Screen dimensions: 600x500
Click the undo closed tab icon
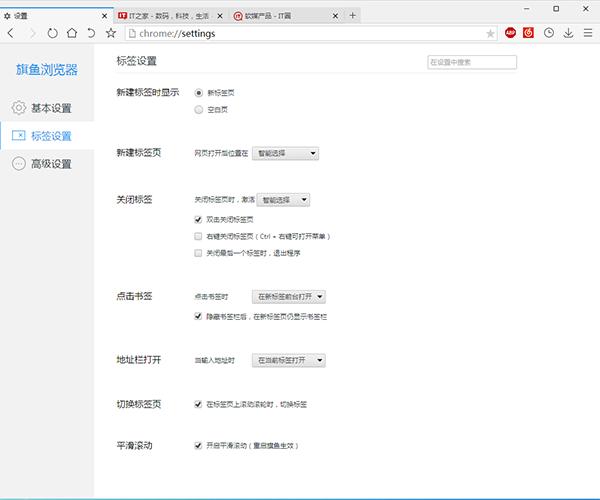coord(91,33)
